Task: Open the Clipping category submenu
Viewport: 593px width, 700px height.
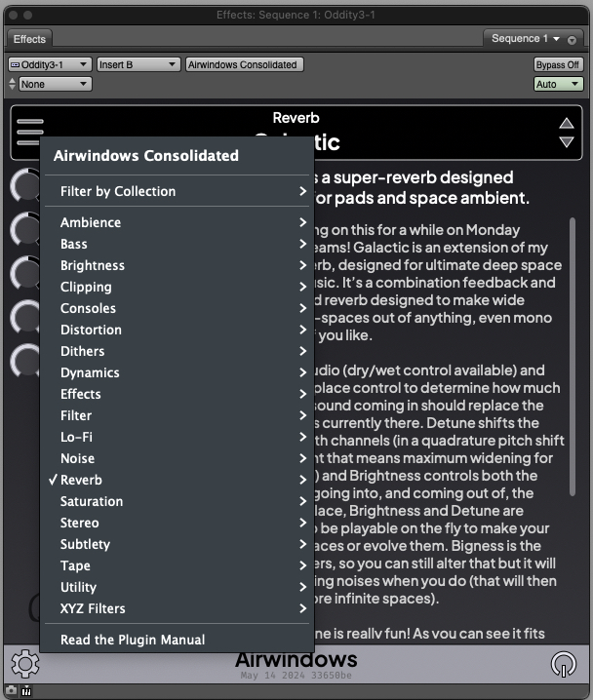Action: 177,287
